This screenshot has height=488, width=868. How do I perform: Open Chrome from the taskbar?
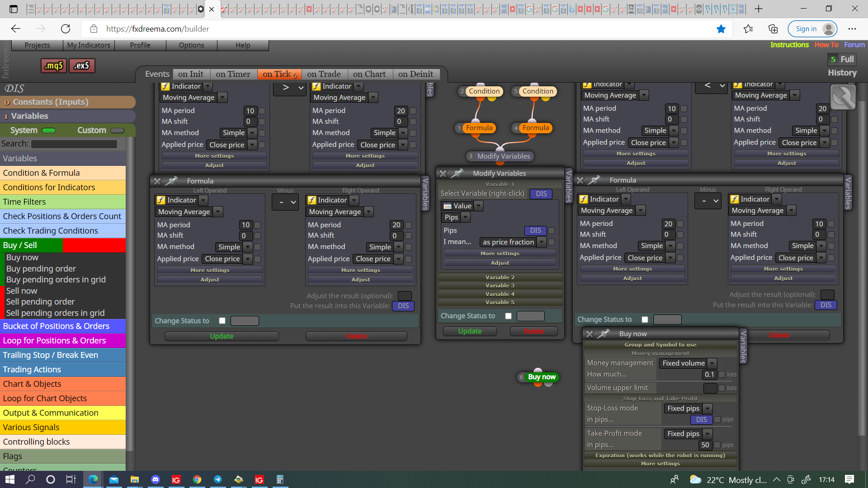pyautogui.click(x=197, y=479)
